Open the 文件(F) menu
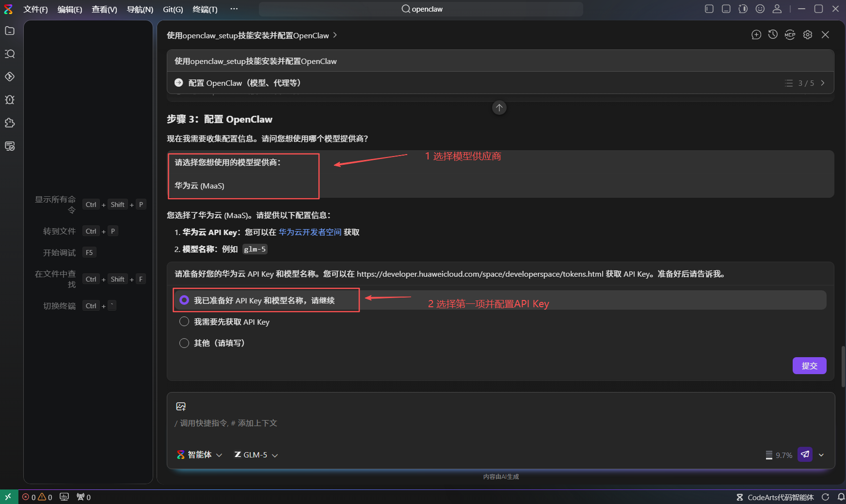The height and width of the screenshot is (504, 846). pyautogui.click(x=35, y=9)
